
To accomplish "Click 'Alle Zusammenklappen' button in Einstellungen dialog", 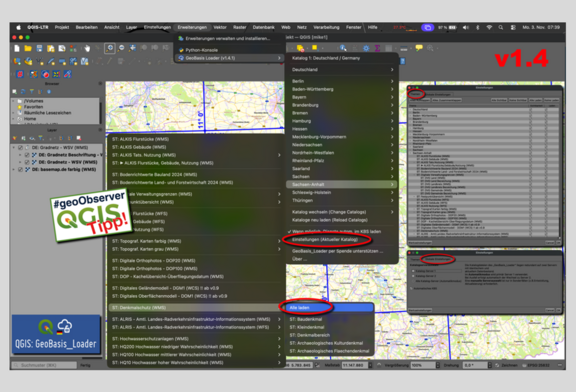I will (x=447, y=100).
